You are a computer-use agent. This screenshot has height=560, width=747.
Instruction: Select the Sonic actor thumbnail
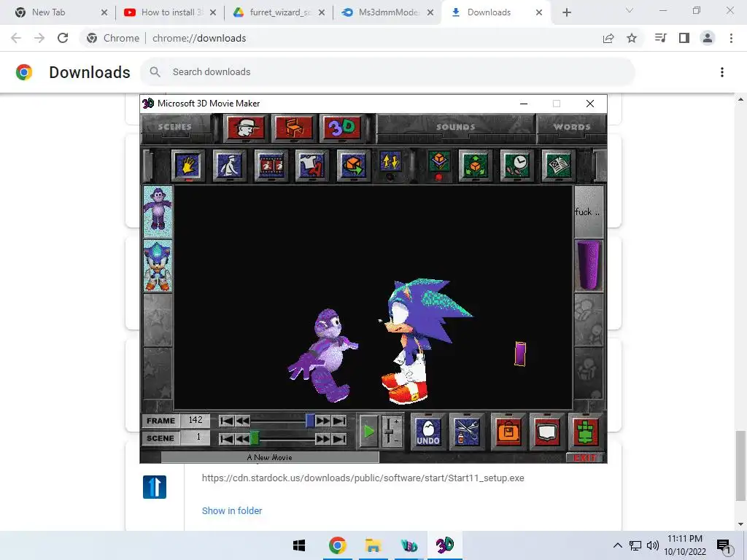point(158,265)
